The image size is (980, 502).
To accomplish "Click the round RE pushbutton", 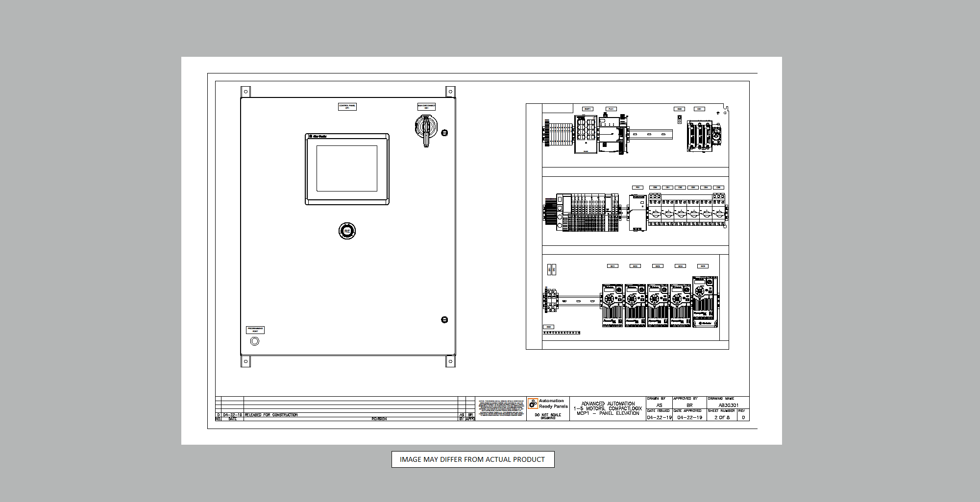I will click(x=347, y=231).
